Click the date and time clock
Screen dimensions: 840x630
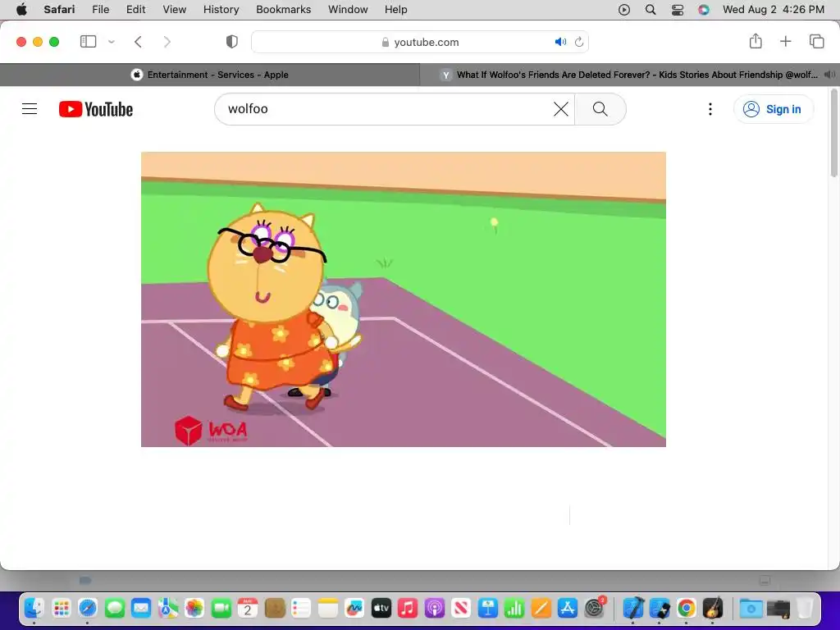[x=774, y=10]
